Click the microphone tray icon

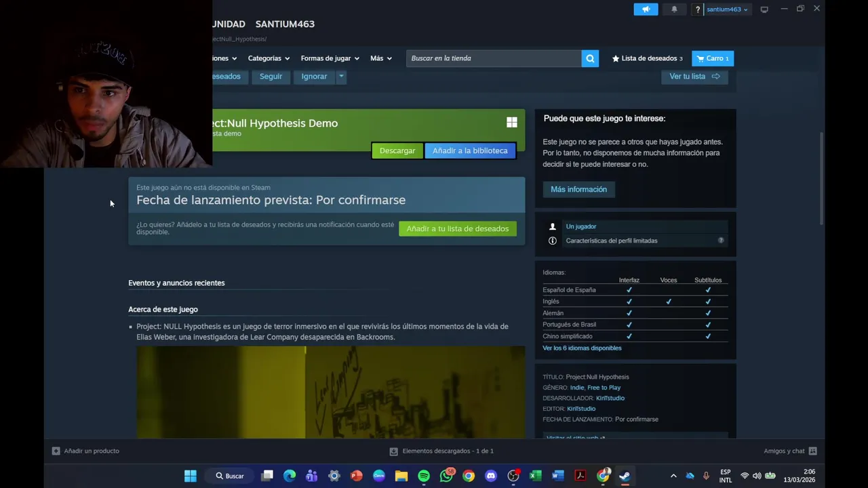click(x=706, y=476)
